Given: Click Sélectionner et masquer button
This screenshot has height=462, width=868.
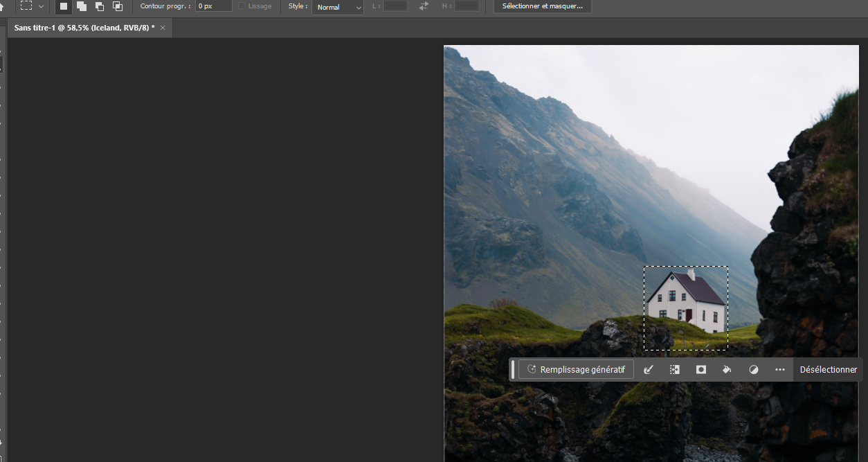Looking at the screenshot, I should (542, 6).
